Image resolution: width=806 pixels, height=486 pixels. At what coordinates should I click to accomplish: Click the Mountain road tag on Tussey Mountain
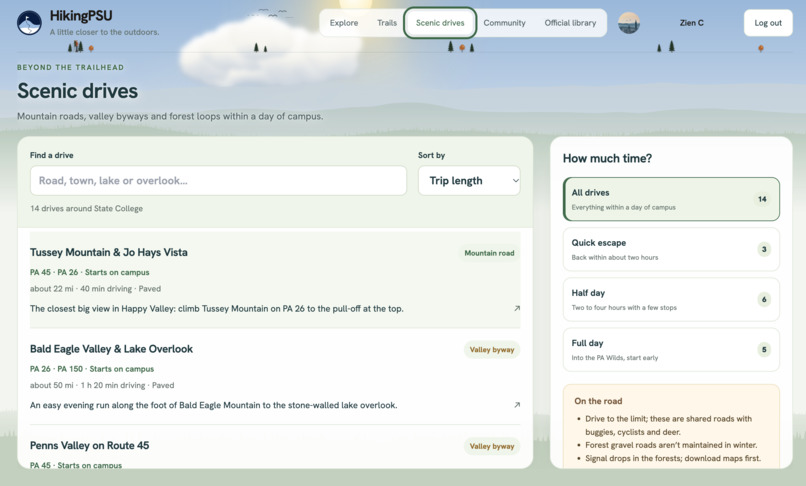[489, 253]
